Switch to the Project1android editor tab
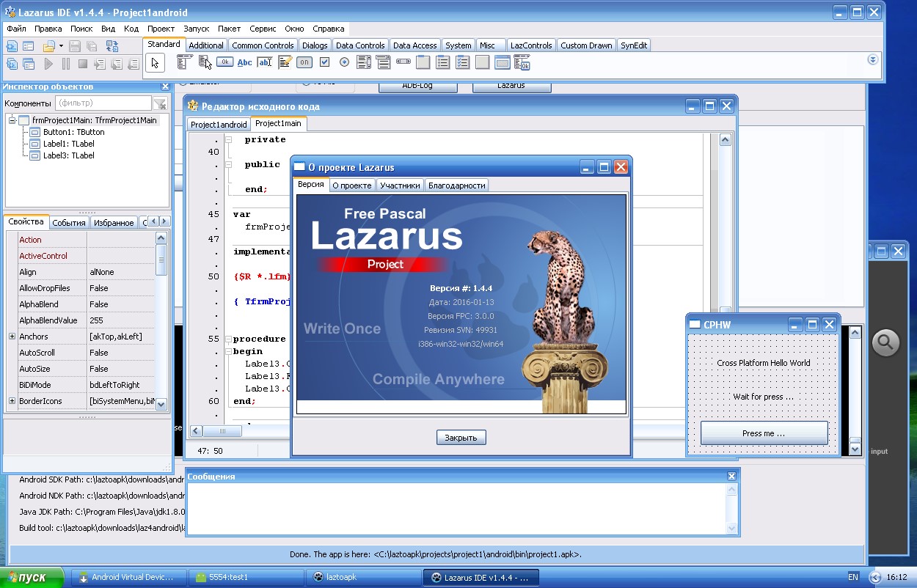This screenshot has width=917, height=588. [x=219, y=125]
